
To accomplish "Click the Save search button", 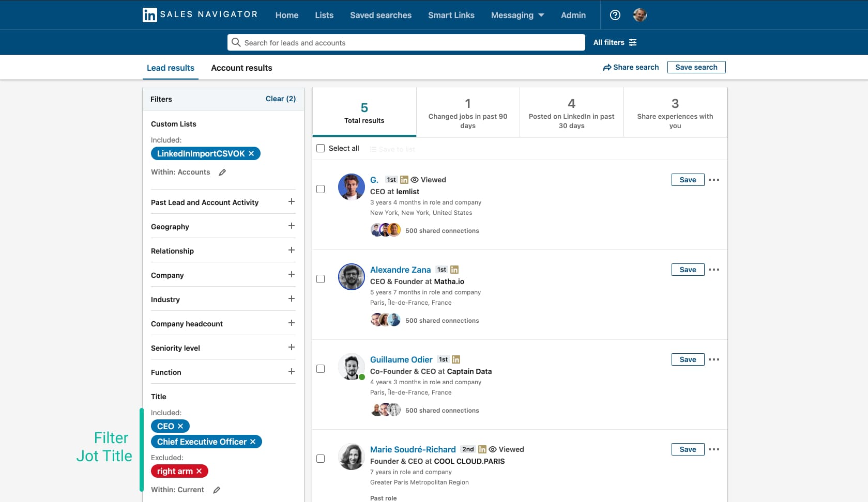I will coord(696,67).
